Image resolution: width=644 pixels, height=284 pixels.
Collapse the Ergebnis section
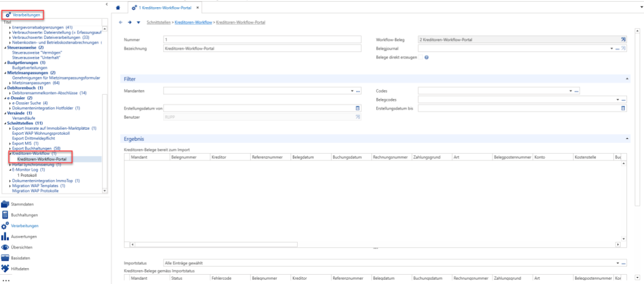click(x=627, y=138)
